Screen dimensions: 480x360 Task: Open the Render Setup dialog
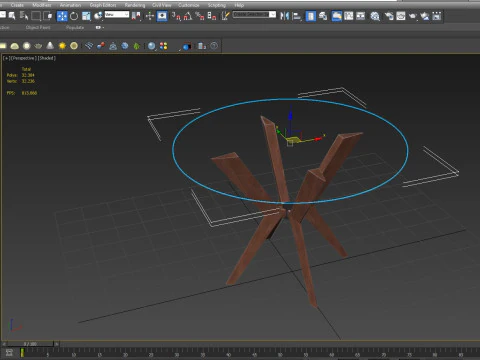(389, 16)
